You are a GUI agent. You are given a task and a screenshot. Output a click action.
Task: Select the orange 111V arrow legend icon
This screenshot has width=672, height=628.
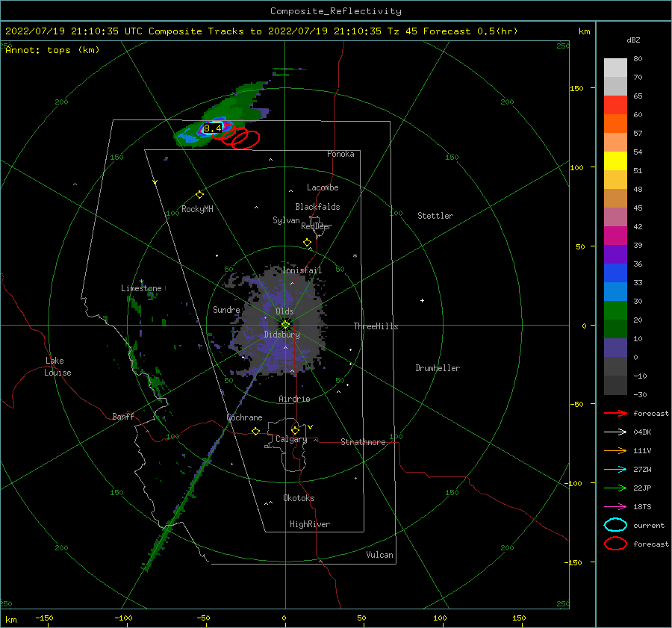(x=615, y=450)
